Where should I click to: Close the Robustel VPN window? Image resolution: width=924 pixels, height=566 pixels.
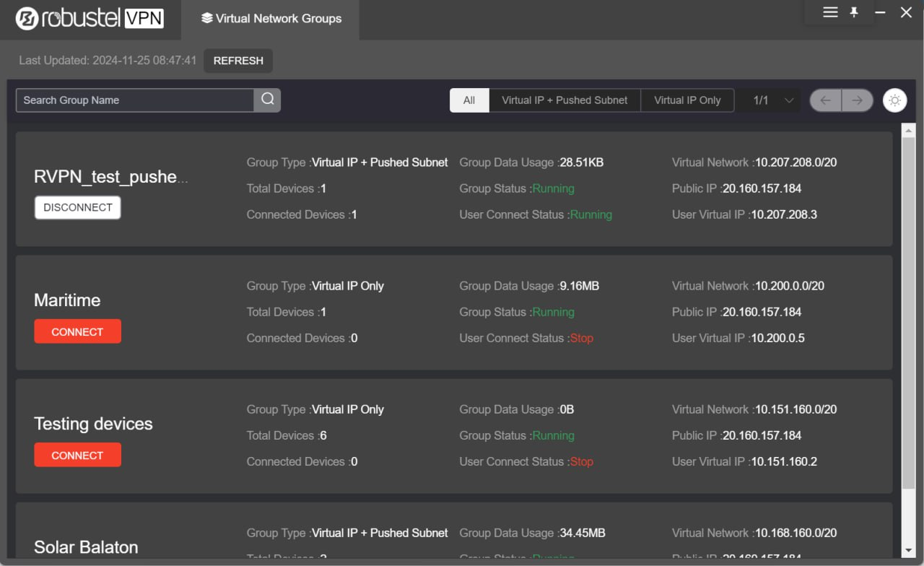[x=906, y=12]
